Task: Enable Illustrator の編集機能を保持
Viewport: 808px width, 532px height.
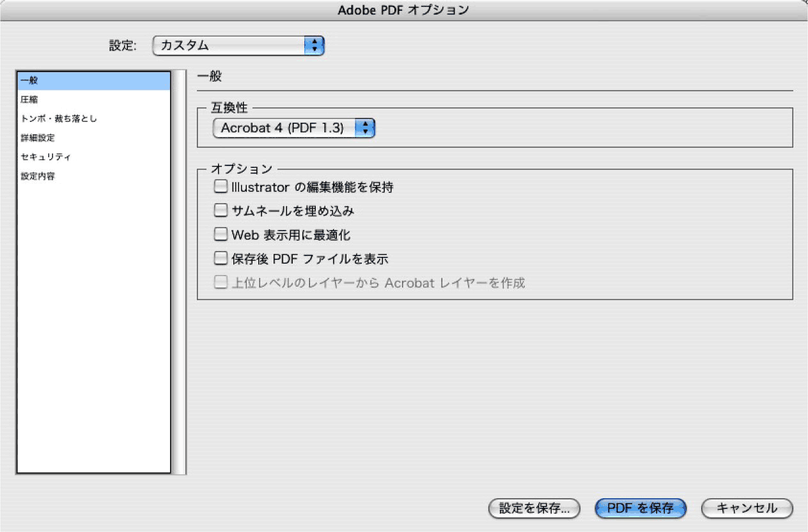Action: point(221,186)
